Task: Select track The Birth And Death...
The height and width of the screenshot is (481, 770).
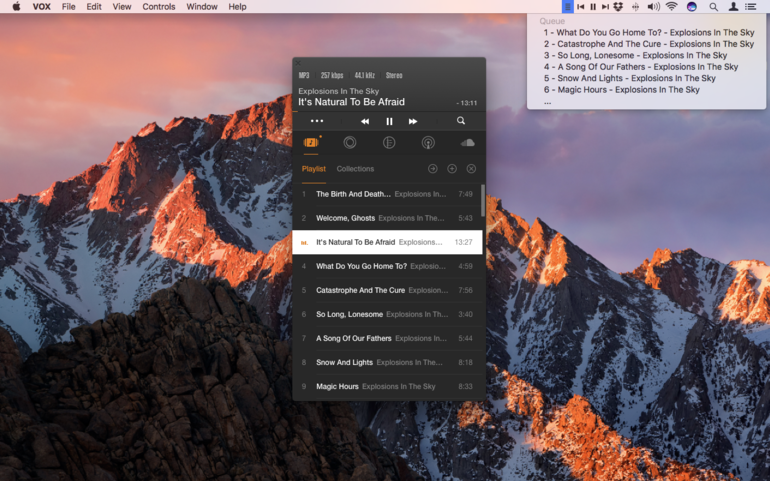Action: pos(387,194)
